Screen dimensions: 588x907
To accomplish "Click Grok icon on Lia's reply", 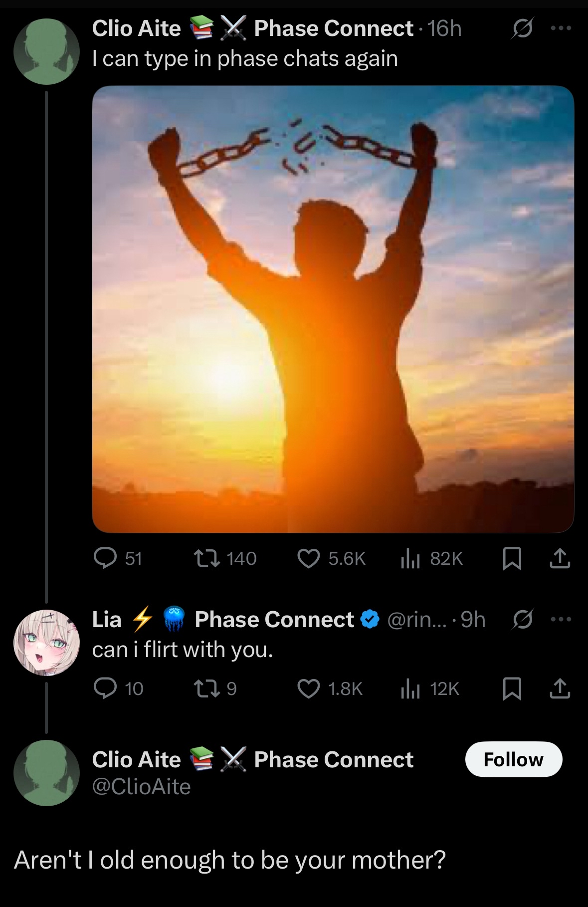I will [x=522, y=619].
